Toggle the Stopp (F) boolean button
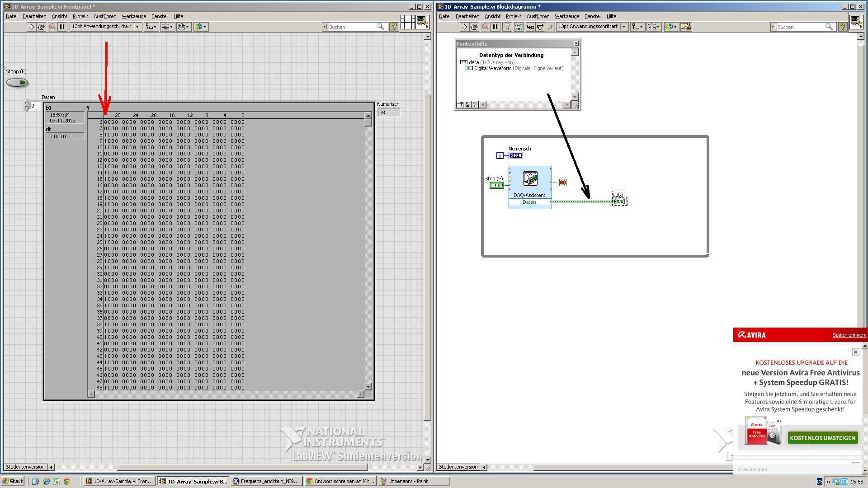 coord(17,83)
